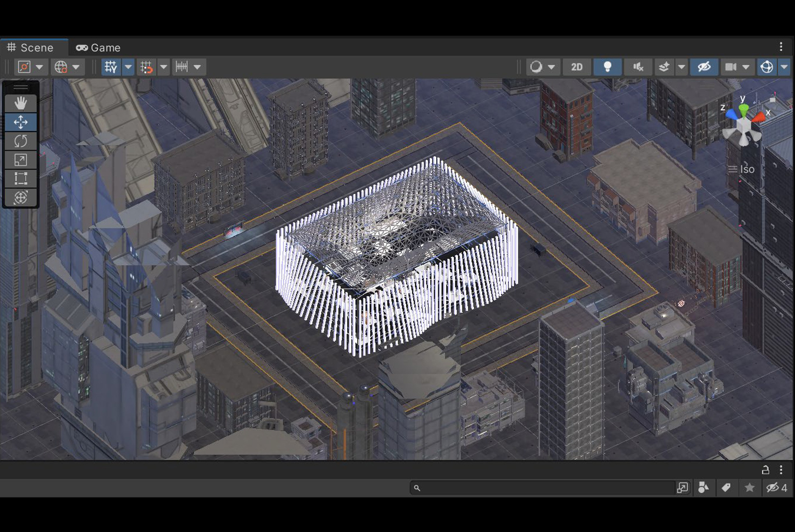The width and height of the screenshot is (795, 532).
Task: Toggle scene audio mute button
Action: 638,67
